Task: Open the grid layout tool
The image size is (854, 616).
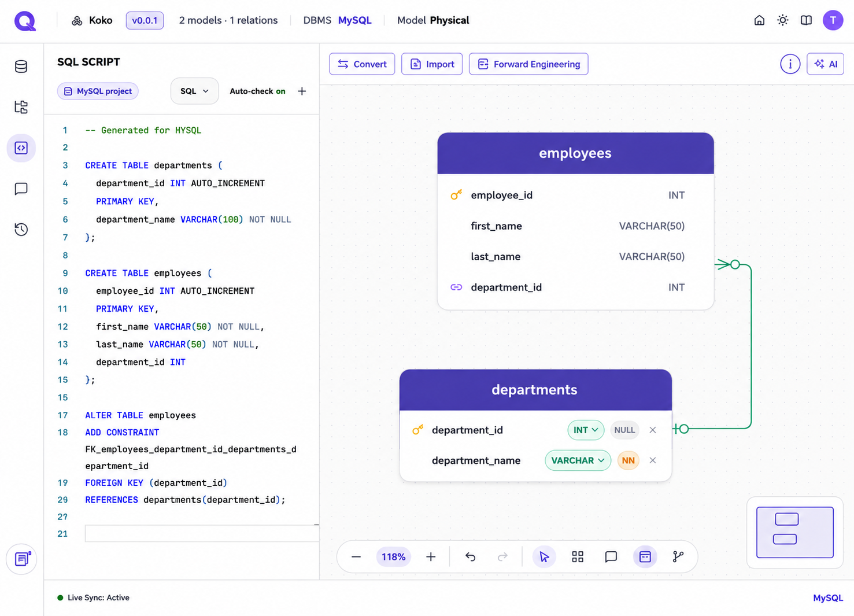Action: (x=578, y=557)
